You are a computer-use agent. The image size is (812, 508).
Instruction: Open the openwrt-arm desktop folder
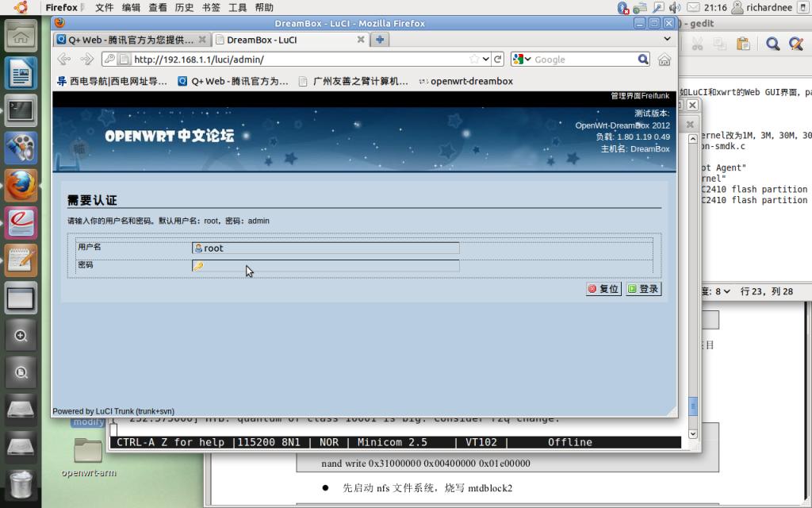88,457
